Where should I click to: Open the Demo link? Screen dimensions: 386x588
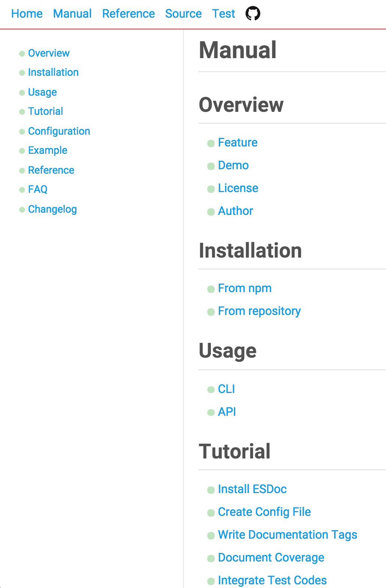pos(233,165)
